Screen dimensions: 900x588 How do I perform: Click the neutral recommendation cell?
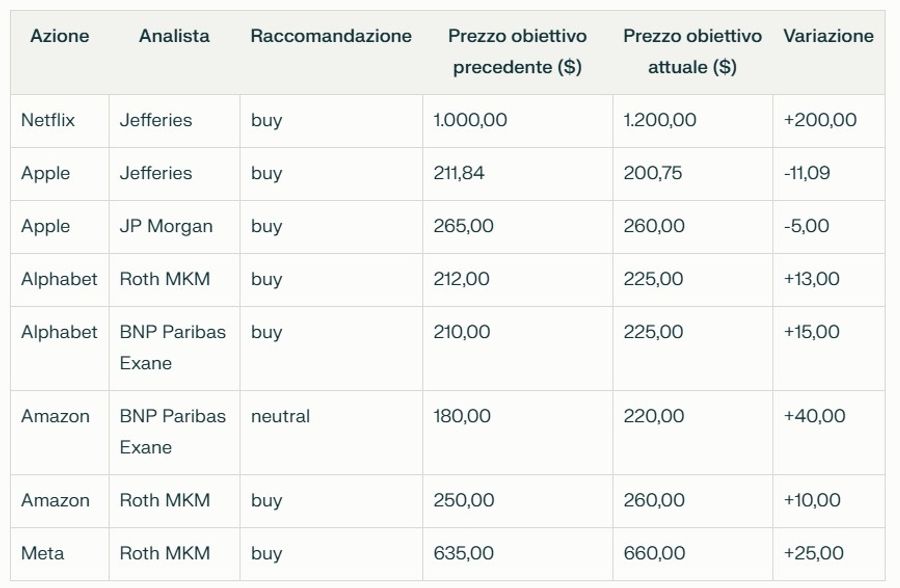tap(280, 416)
